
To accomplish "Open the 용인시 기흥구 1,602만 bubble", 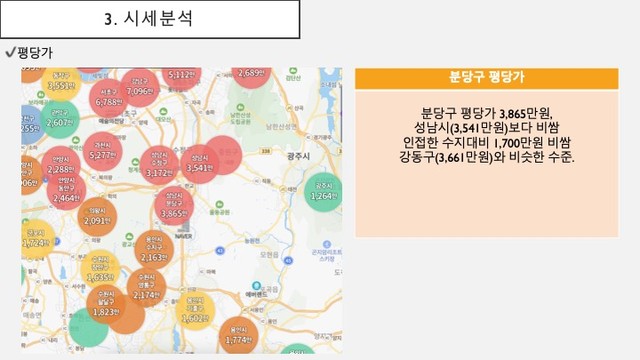I will [196, 311].
